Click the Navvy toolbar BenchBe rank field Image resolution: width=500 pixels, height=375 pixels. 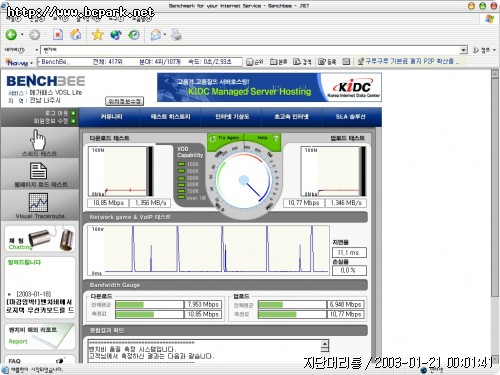[140, 62]
